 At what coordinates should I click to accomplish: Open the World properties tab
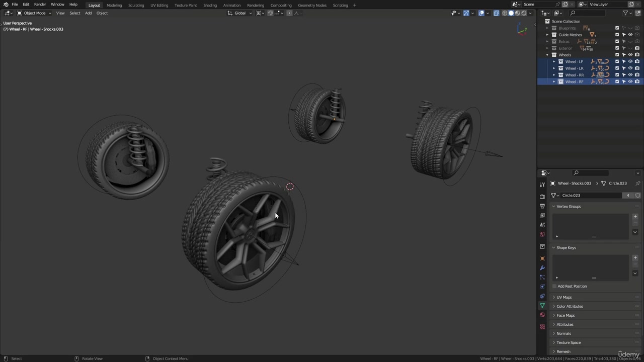[x=542, y=234]
